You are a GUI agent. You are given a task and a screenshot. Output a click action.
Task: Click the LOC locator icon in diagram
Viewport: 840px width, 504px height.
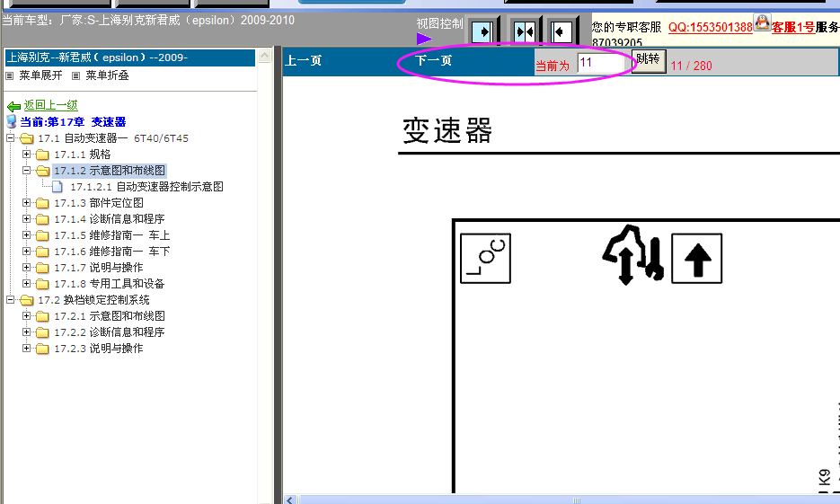[485, 258]
